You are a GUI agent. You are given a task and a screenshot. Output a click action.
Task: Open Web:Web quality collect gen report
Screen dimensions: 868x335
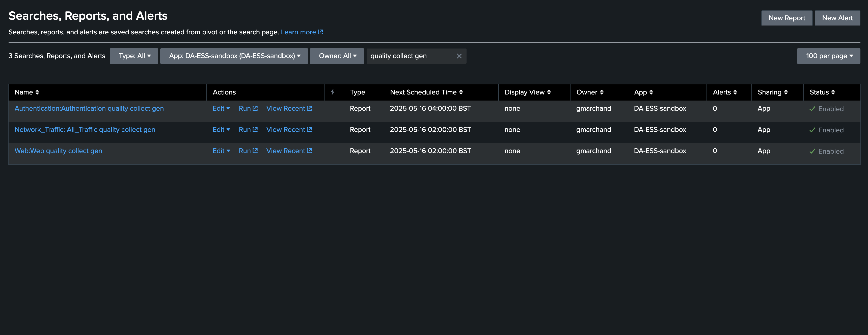coord(58,151)
